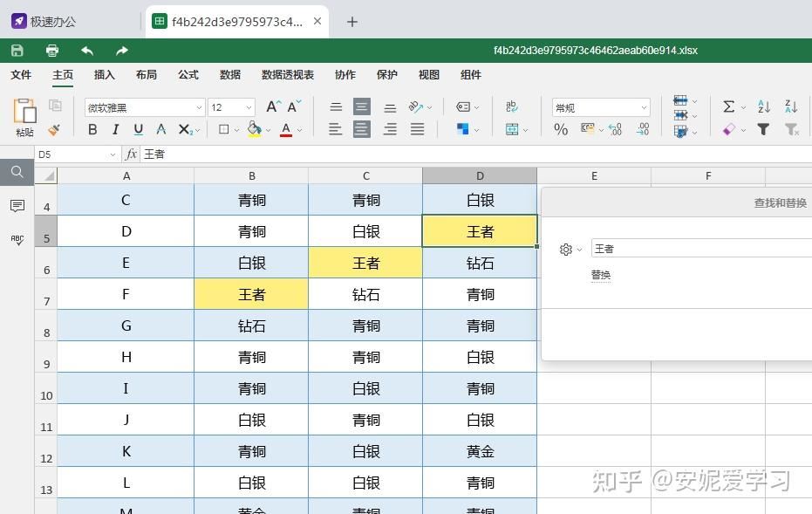Open find settings gear icon

click(566, 250)
